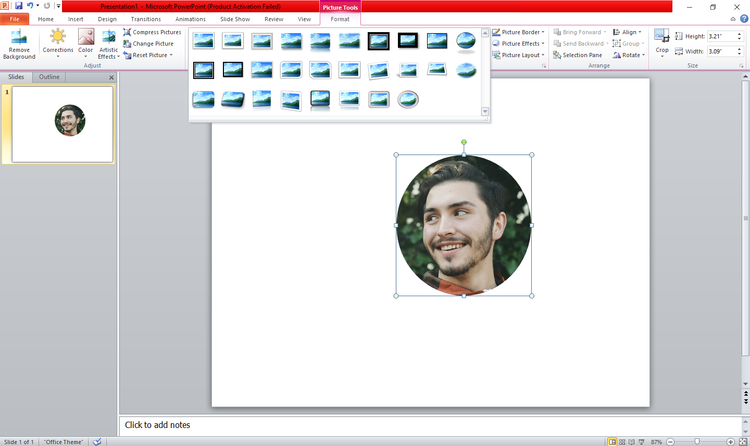This screenshot has width=750, height=446.
Task: Open Artistic Effects icon
Action: [x=109, y=37]
